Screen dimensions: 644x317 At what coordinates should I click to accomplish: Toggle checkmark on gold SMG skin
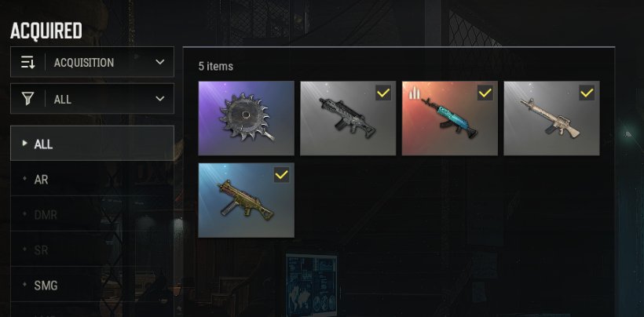pos(281,175)
